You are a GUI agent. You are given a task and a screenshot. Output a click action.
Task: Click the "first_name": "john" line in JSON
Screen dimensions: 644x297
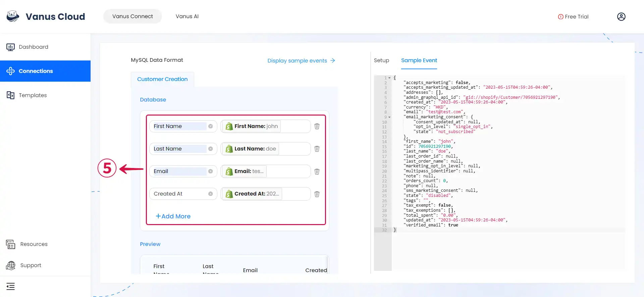click(429, 141)
